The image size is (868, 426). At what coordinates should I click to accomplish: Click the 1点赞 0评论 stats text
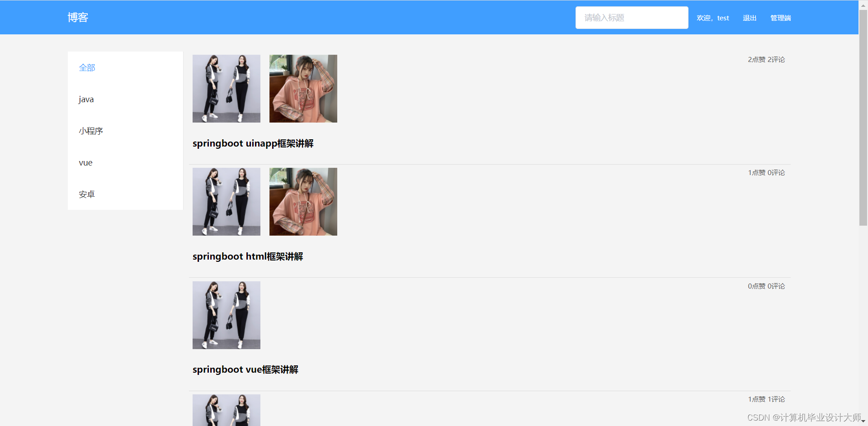(766, 173)
